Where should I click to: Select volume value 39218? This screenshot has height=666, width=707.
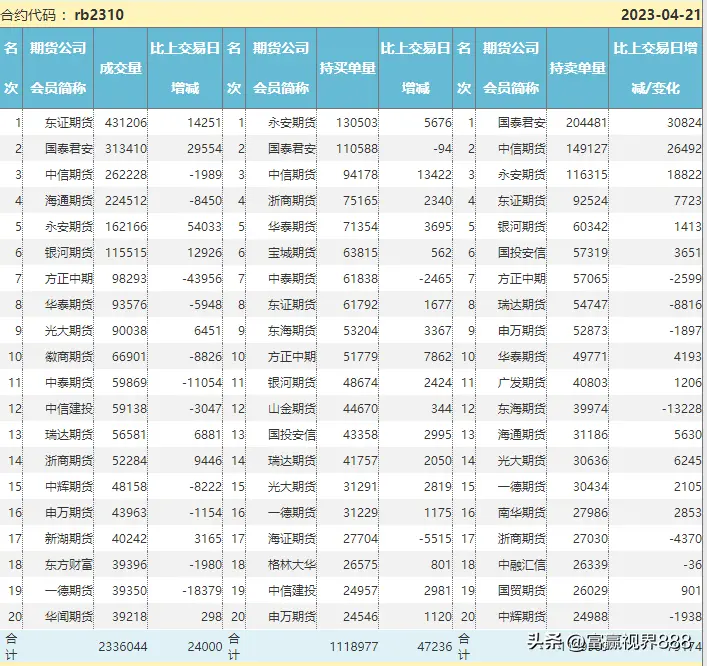(129, 617)
